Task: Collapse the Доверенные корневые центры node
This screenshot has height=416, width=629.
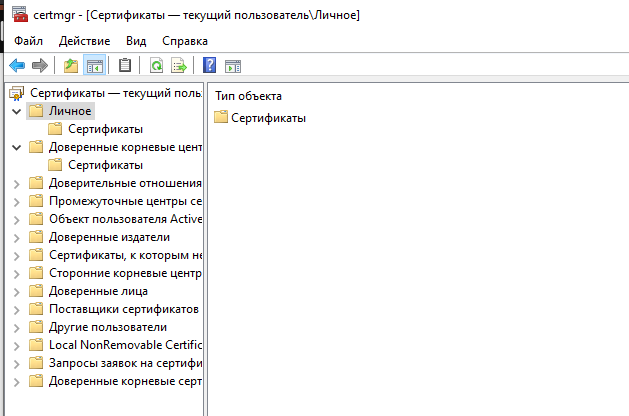Action: click(x=16, y=147)
